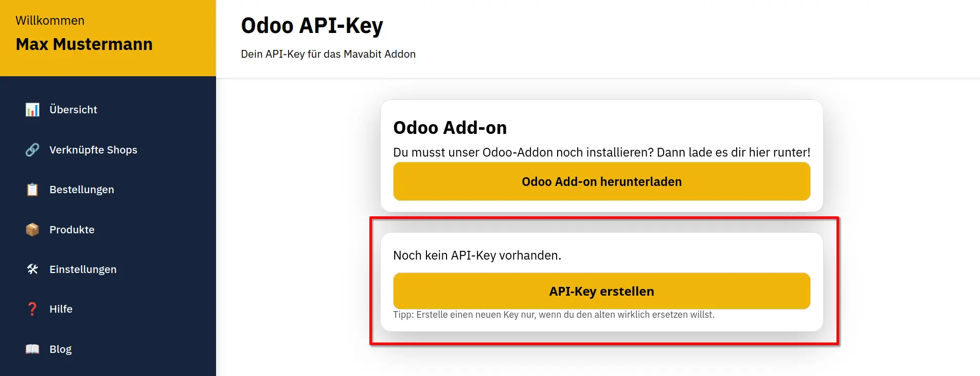Click the red question mark Hilfe icon
The height and width of the screenshot is (376, 980).
[x=32, y=309]
